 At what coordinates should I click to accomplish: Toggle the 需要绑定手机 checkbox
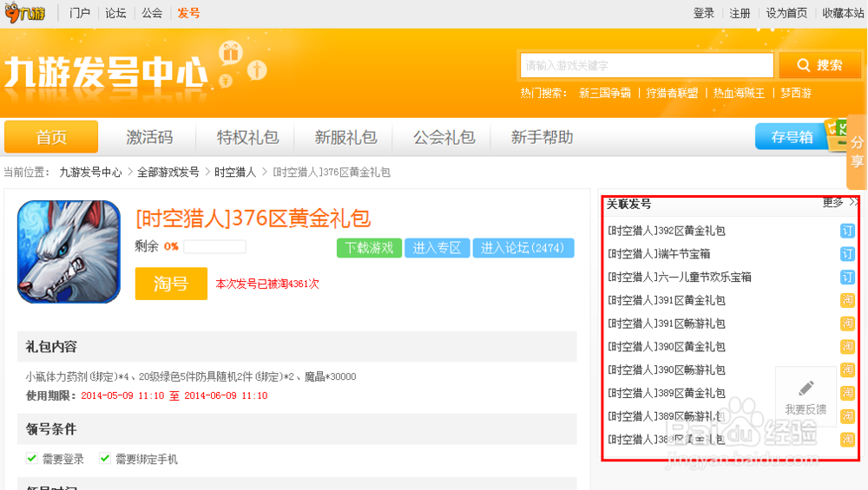(105, 458)
